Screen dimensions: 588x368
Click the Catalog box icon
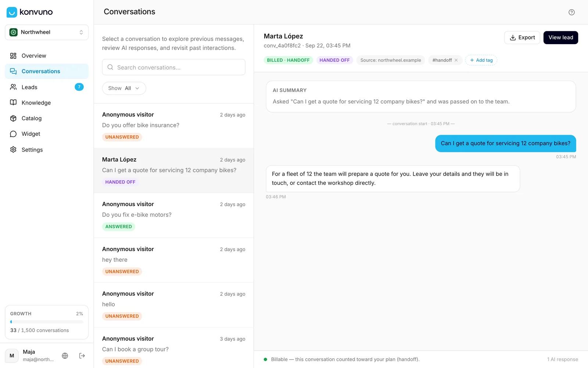pyautogui.click(x=13, y=118)
